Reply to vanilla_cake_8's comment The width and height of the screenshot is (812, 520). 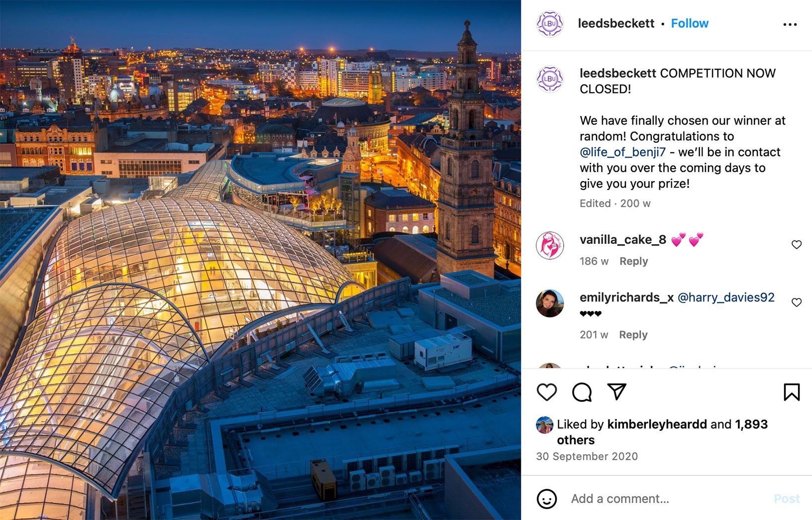click(x=633, y=261)
